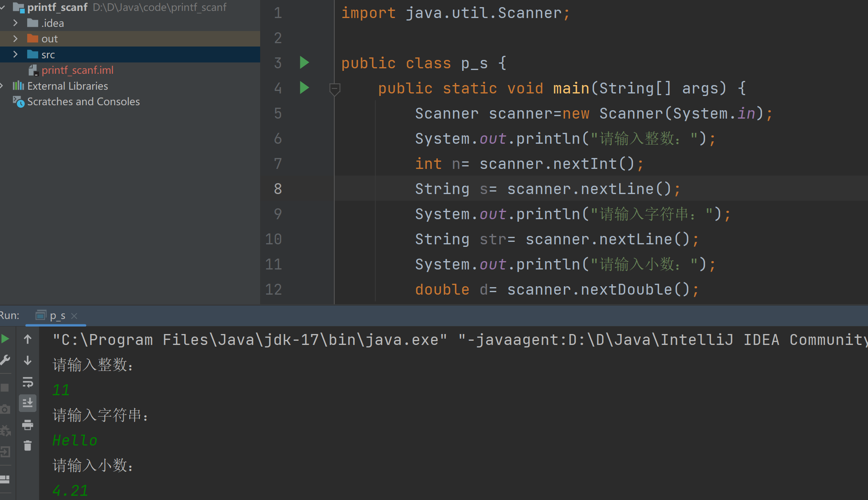Open the printf_scanf.iml file

tap(77, 70)
